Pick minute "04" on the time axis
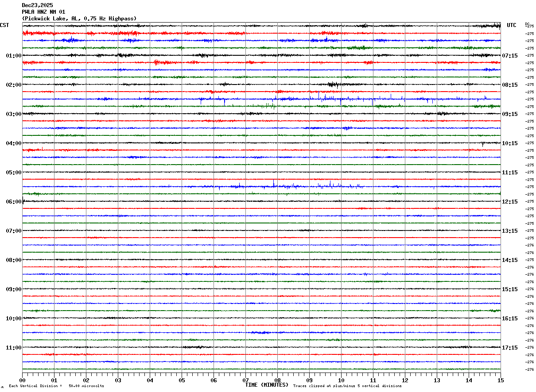This screenshot has width=536, height=392. point(150,380)
